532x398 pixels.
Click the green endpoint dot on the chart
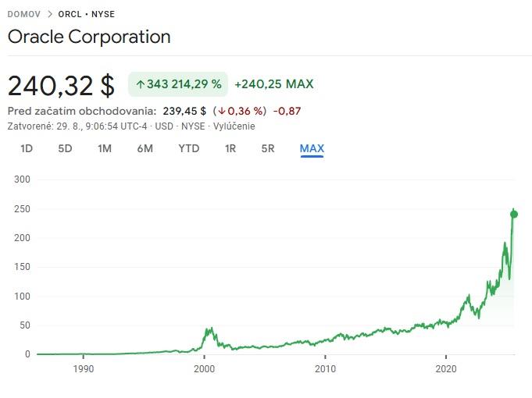(513, 215)
